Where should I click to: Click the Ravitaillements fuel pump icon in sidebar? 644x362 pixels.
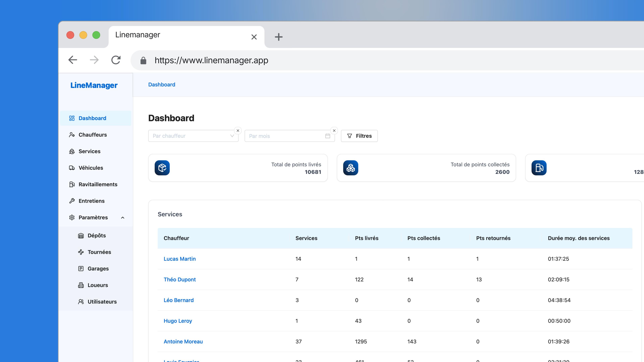click(x=72, y=184)
